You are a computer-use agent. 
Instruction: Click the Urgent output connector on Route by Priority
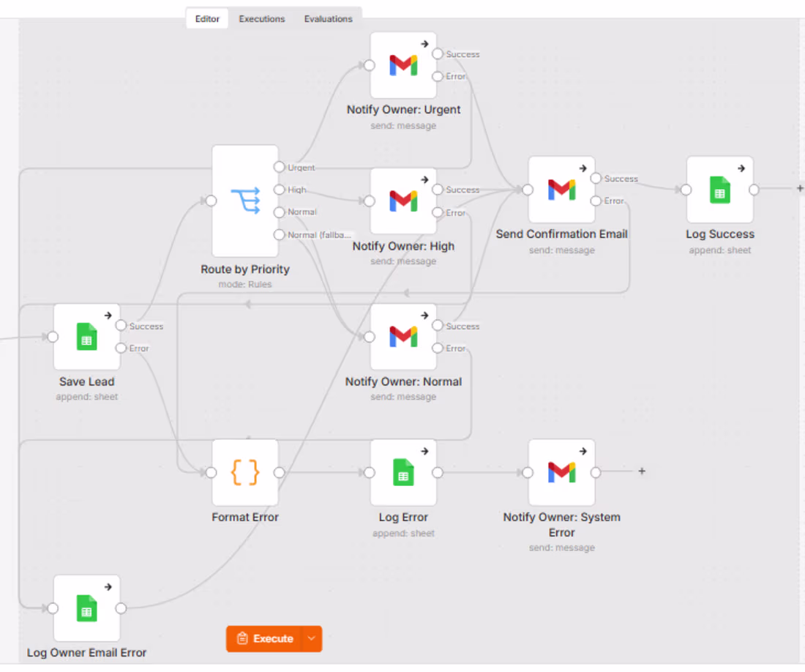coord(279,167)
